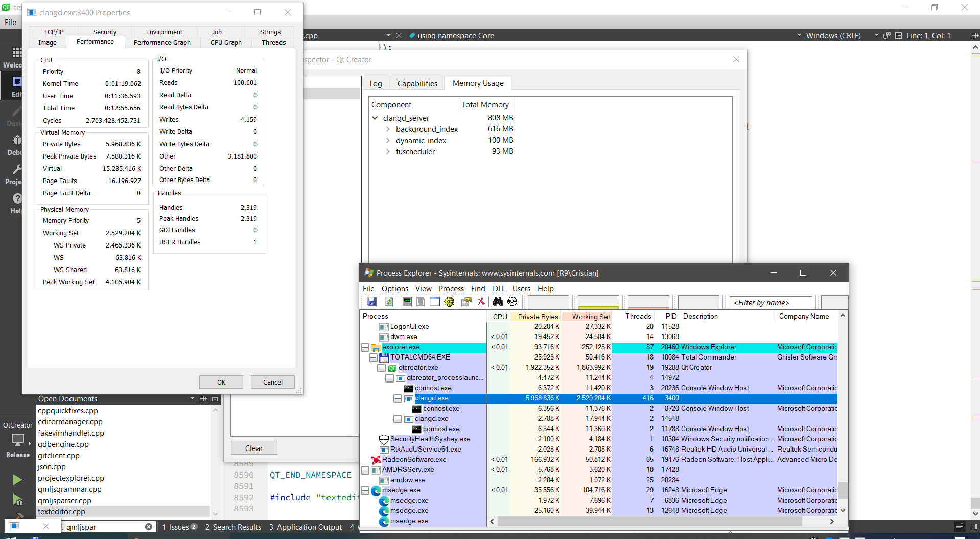The height and width of the screenshot is (539, 980).
Task: Click red Kill Process icon
Action: [x=481, y=302]
